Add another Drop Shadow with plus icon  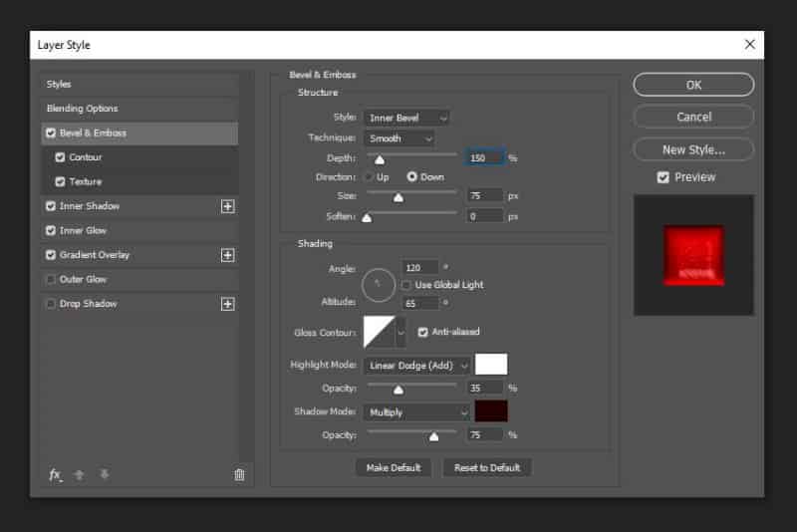pos(228,304)
